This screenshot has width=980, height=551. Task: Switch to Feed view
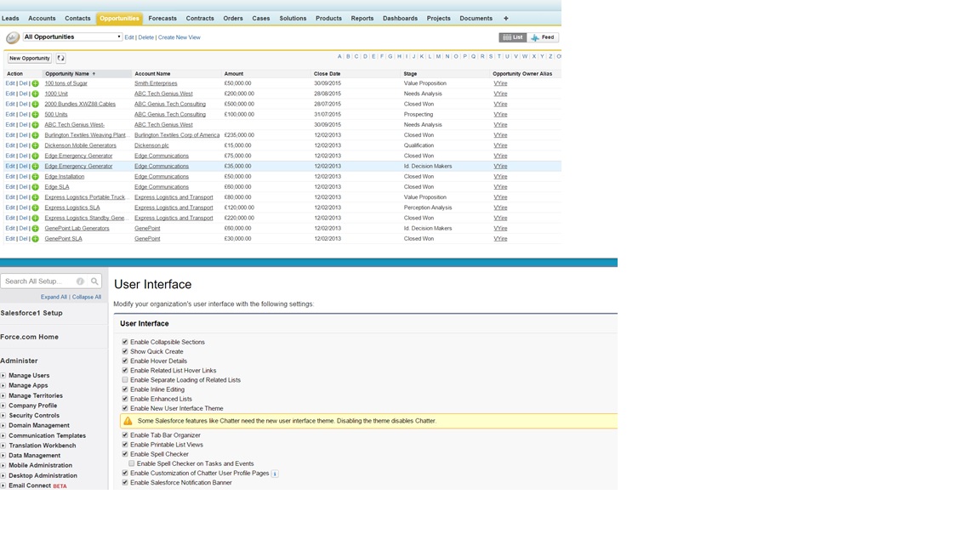[543, 37]
